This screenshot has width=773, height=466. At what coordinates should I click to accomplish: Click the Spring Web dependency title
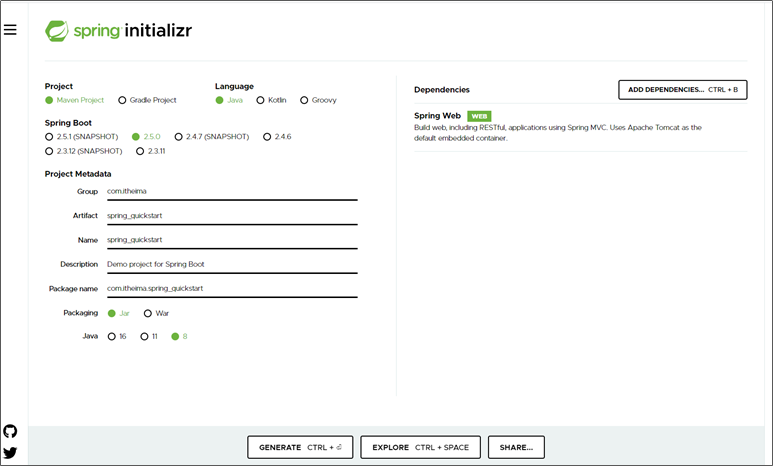pos(437,115)
